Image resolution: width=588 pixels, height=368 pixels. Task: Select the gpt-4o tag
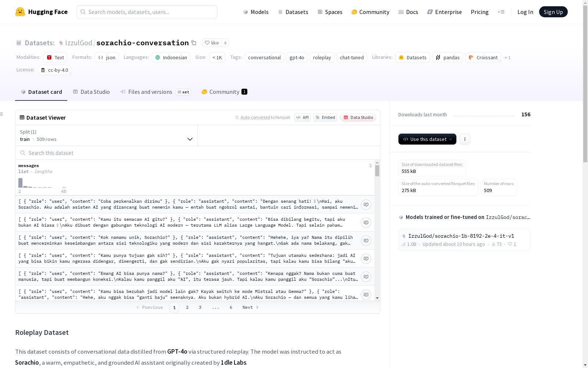pos(297,57)
